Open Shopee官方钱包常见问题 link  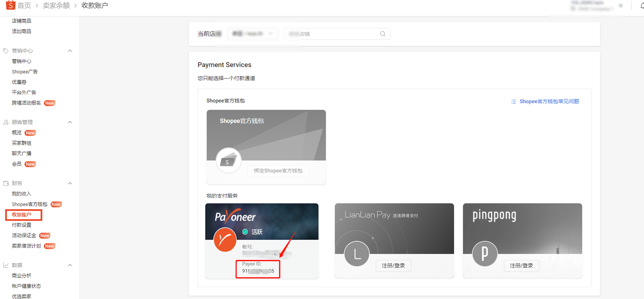(549, 102)
